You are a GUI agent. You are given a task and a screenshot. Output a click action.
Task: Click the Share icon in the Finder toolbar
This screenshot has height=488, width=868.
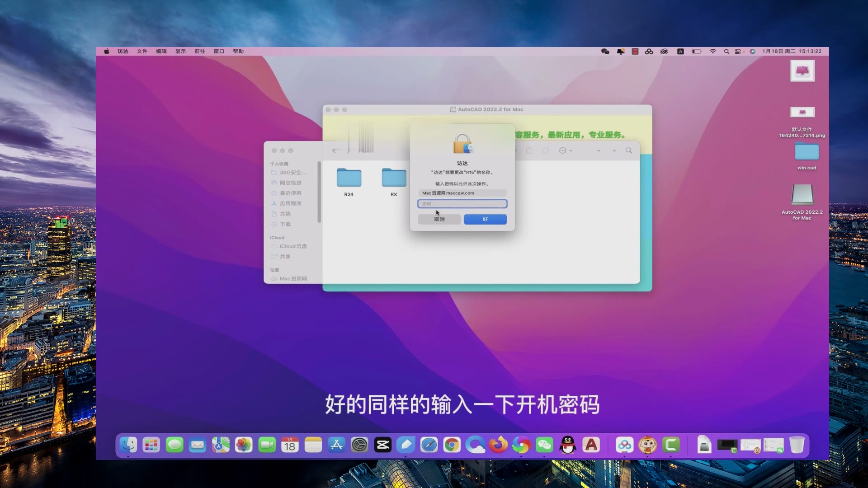click(529, 150)
